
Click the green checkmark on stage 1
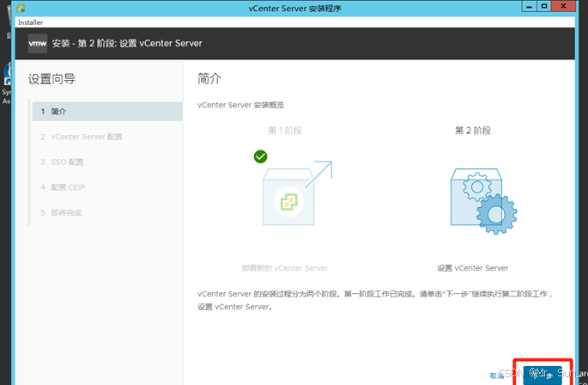point(260,156)
